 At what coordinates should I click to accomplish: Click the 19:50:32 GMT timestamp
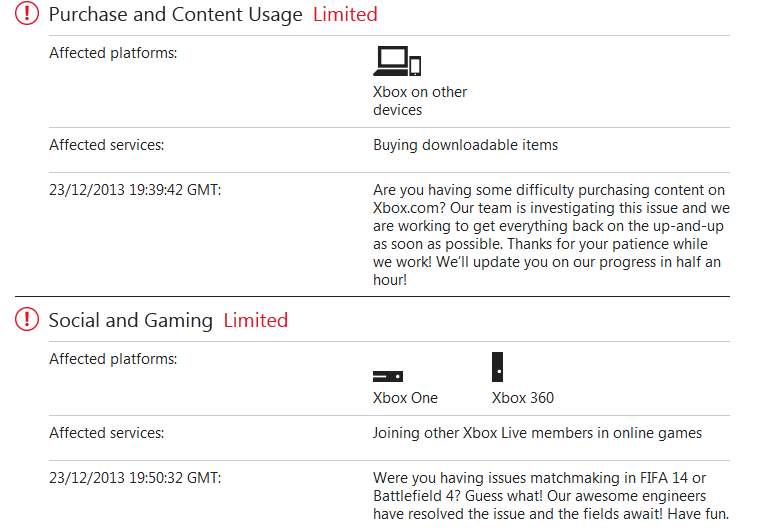[135, 478]
